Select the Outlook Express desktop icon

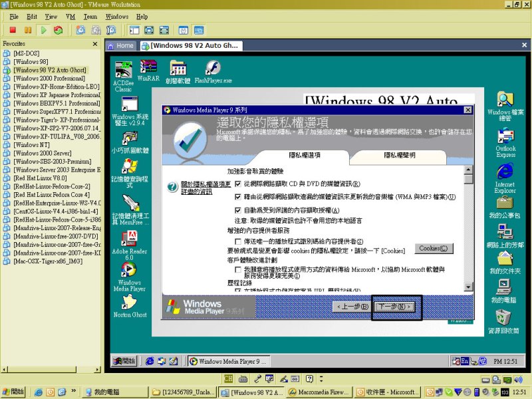[x=505, y=142]
